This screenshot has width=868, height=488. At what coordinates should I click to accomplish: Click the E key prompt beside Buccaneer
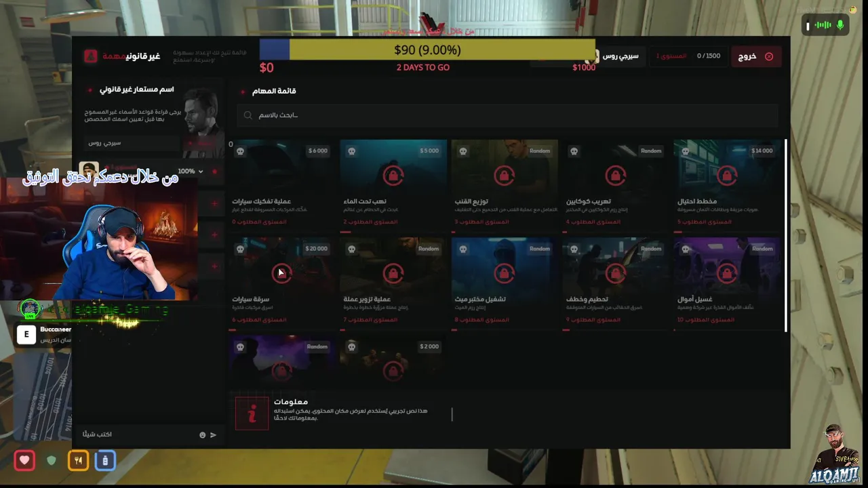pos(26,334)
